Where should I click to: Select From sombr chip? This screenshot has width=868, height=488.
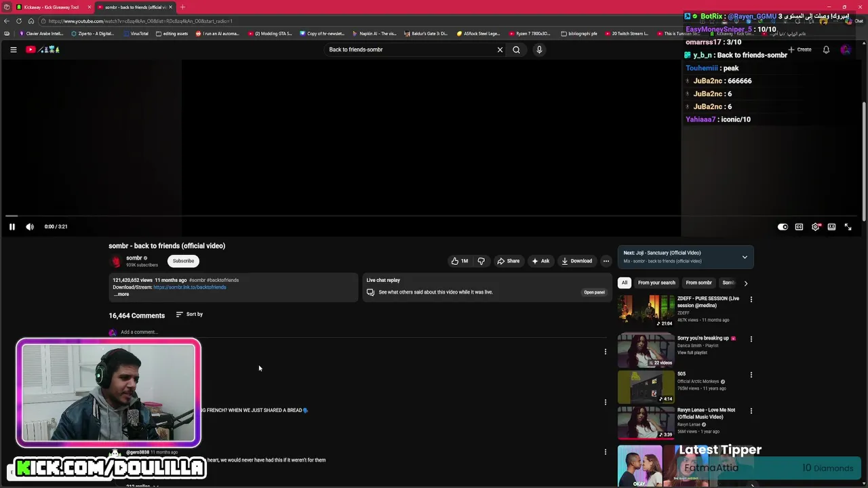698,283
